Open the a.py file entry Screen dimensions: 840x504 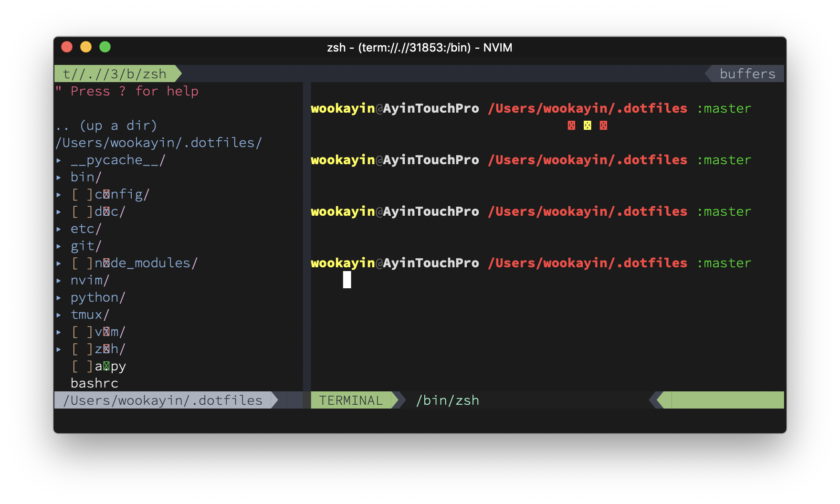pos(110,367)
